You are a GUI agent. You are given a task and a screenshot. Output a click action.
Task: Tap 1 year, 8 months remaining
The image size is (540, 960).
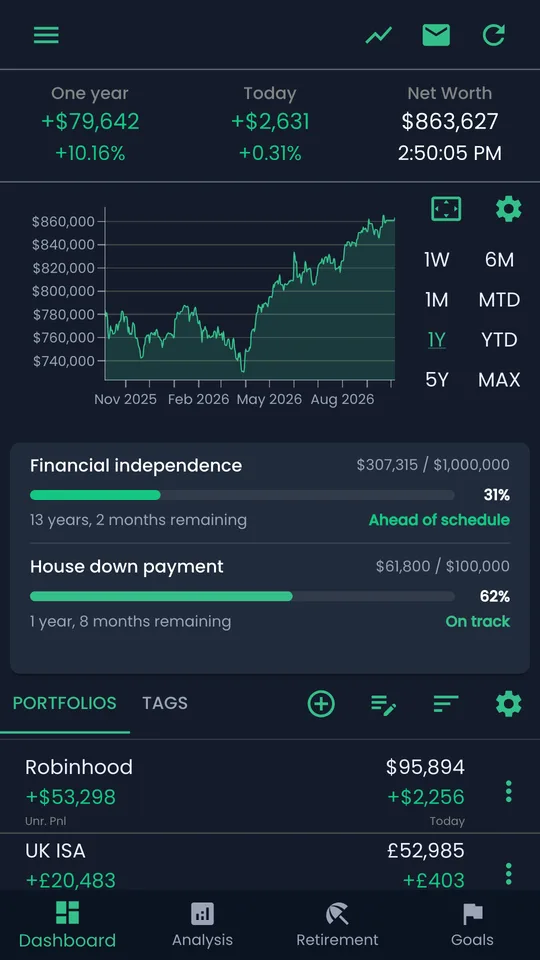click(x=130, y=621)
